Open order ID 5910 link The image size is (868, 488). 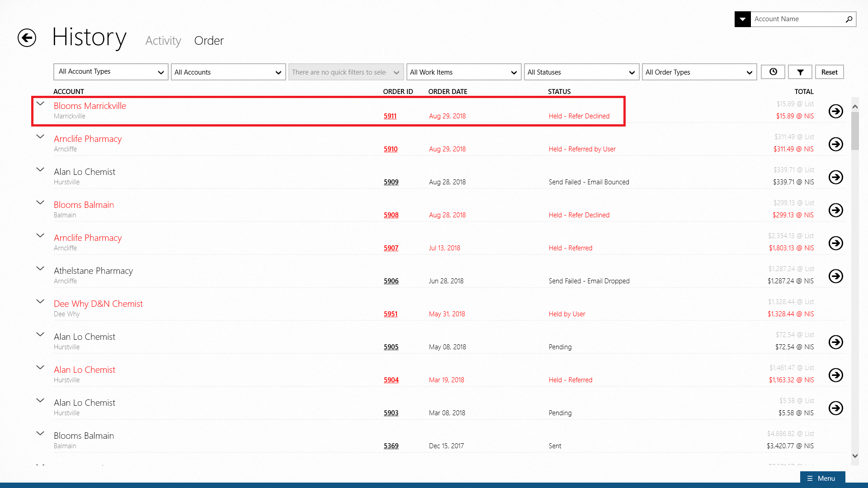point(391,149)
